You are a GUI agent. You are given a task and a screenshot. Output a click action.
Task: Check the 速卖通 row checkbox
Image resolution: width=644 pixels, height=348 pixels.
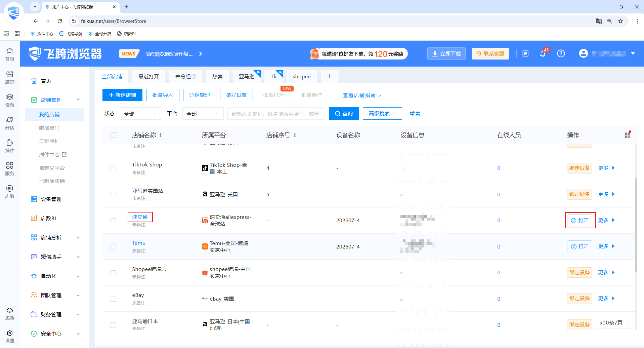113,221
